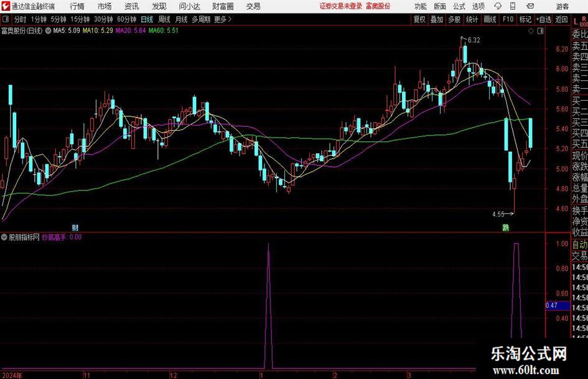Switch to 60分钟 chart period
This screenshot has width=588, height=379.
127,19
